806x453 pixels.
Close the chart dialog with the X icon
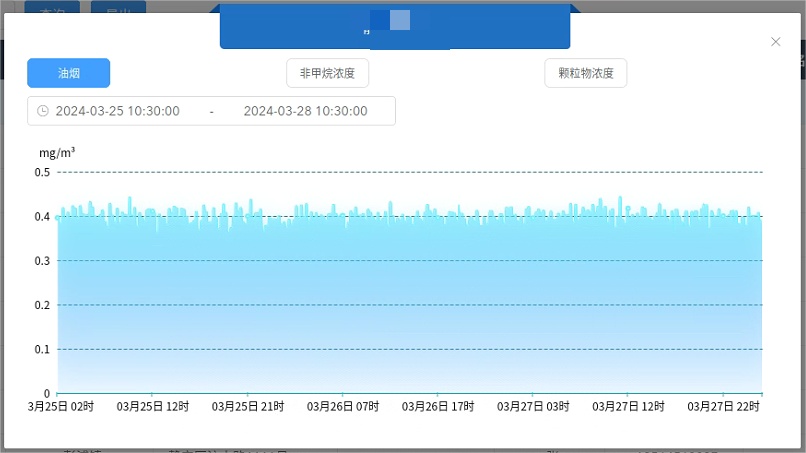click(x=775, y=42)
